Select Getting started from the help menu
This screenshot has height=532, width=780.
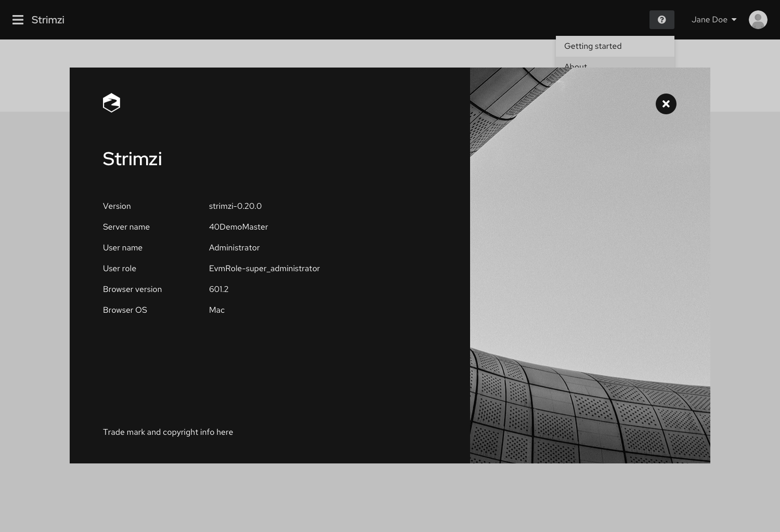pos(593,46)
